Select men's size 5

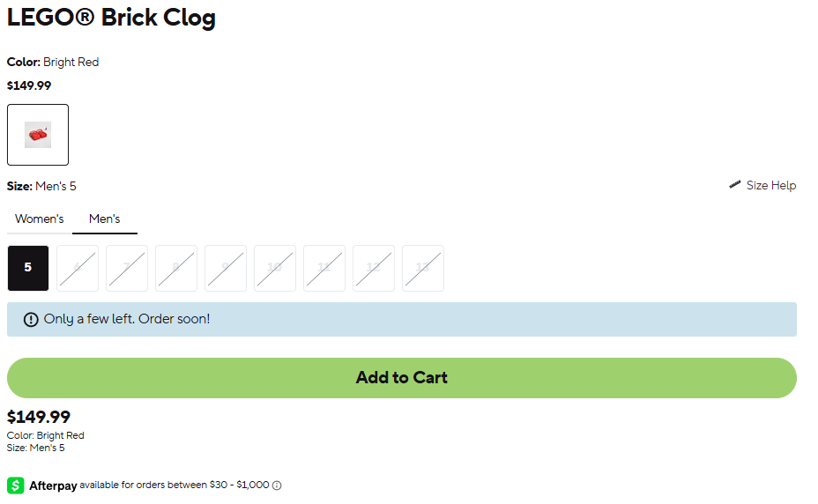28,268
